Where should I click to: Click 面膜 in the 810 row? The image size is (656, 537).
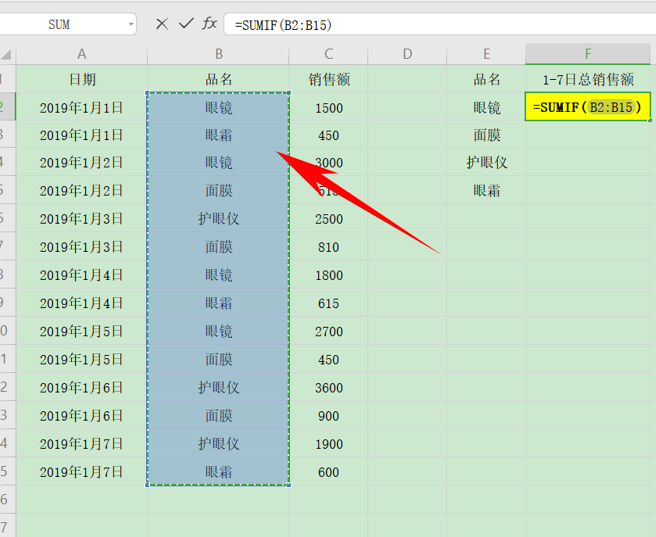point(218,247)
